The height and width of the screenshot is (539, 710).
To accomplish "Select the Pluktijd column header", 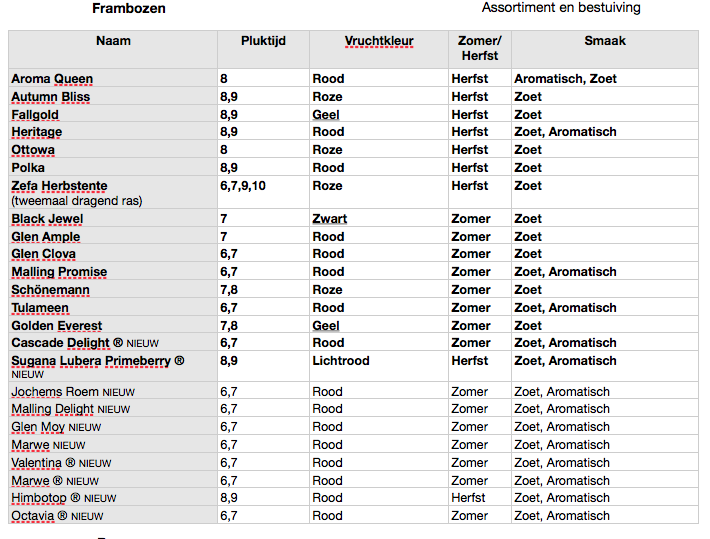I will [x=263, y=41].
